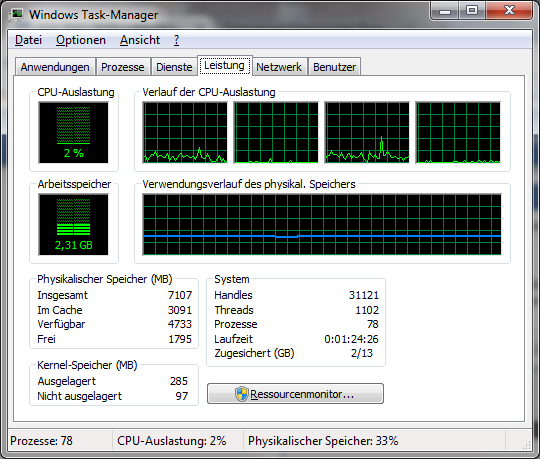This screenshot has height=459, width=540.
Task: Click the shield icon on Ressourcenmonitor button
Action: tap(242, 394)
